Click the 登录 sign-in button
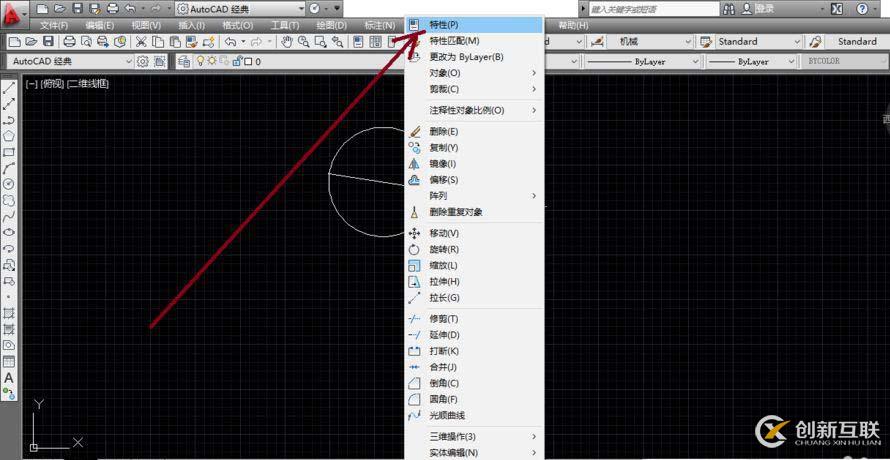This screenshot has height=460, width=890. [764, 9]
